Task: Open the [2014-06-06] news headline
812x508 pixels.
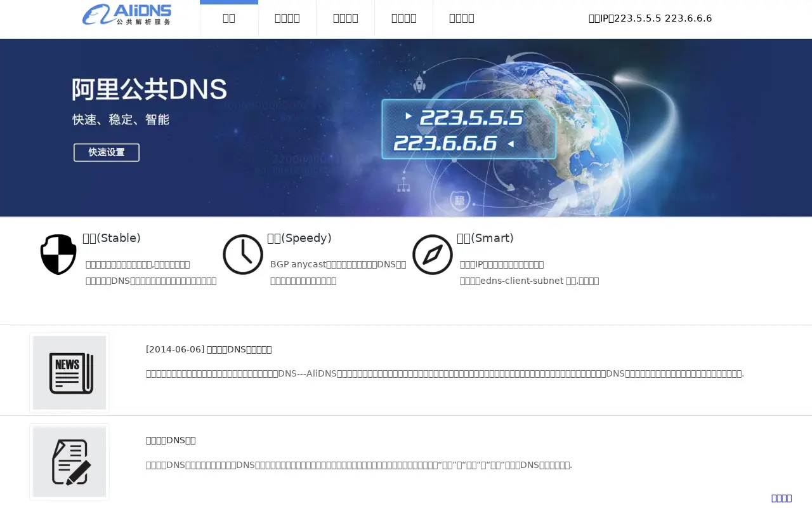Action: click(209, 349)
